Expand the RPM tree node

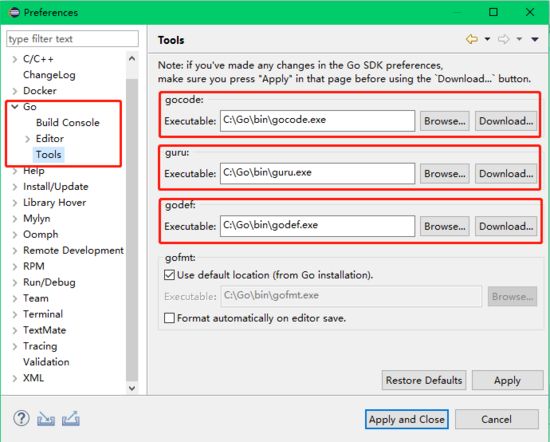[15, 267]
